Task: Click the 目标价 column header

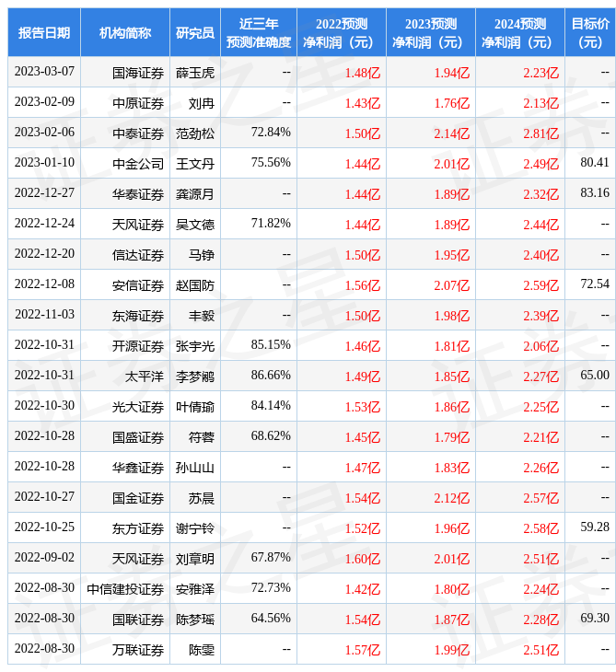Action: tap(590, 33)
